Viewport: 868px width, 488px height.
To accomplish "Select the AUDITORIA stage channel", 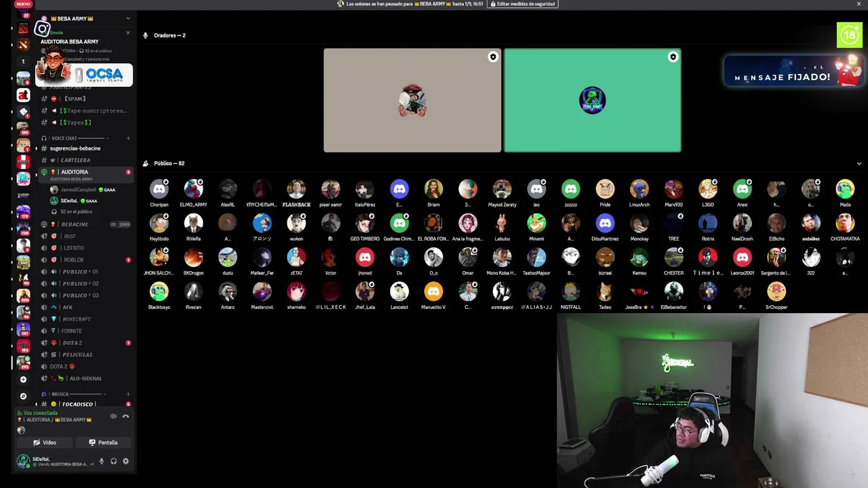I will pos(84,174).
